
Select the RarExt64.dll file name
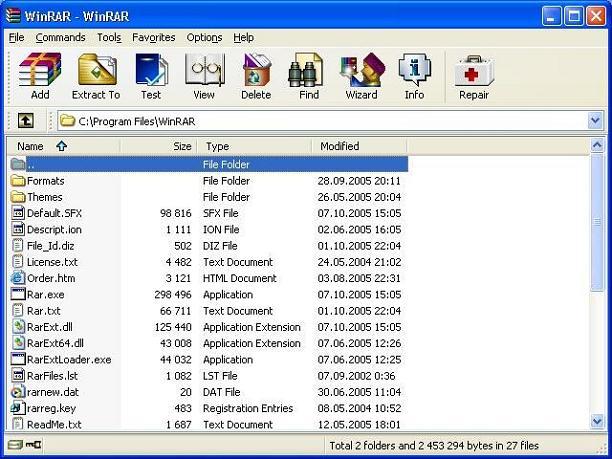[55, 343]
